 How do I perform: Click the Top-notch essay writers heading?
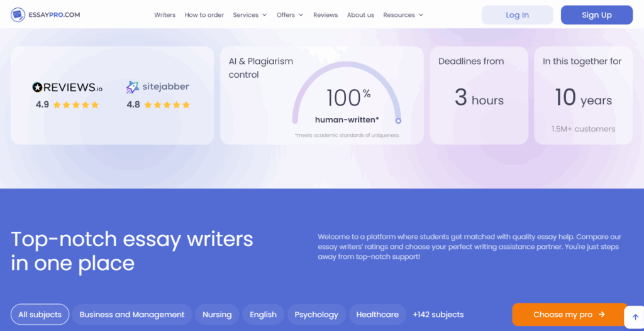(x=132, y=251)
